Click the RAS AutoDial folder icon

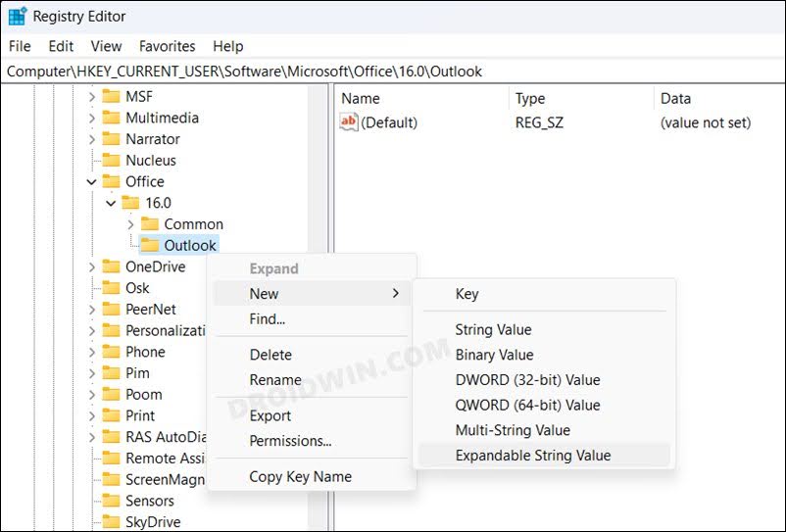tap(112, 437)
